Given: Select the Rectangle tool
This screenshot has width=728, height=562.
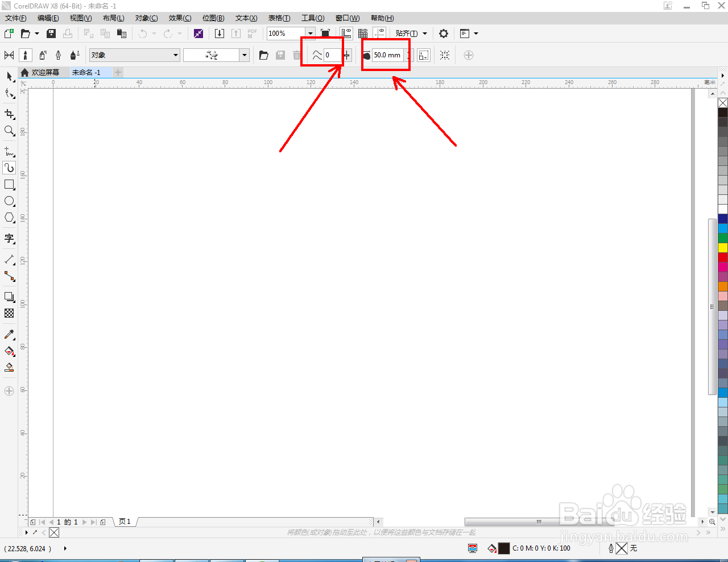Looking at the screenshot, I should click(x=9, y=185).
